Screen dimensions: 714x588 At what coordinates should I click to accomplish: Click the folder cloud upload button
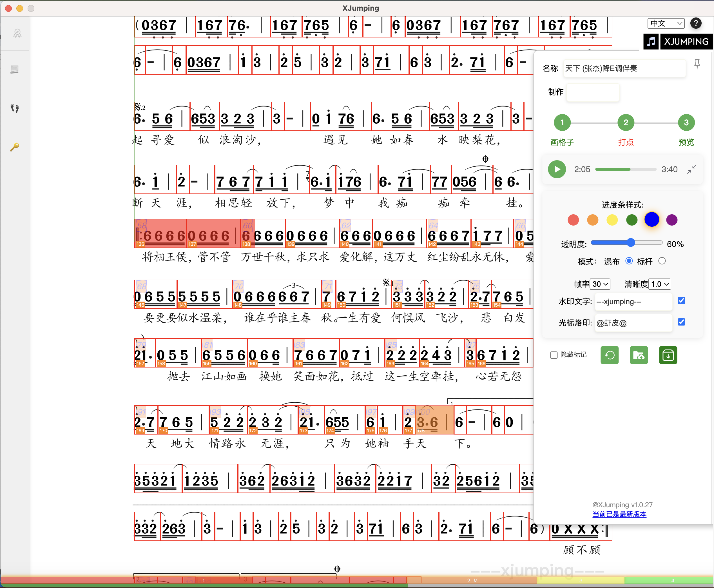click(x=639, y=355)
